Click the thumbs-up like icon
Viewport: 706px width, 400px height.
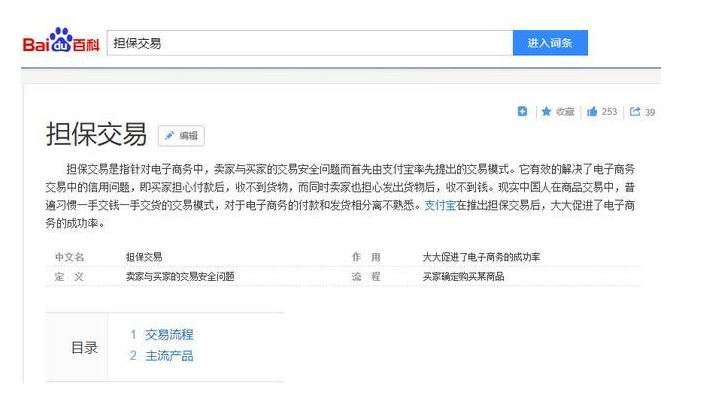click(x=592, y=112)
